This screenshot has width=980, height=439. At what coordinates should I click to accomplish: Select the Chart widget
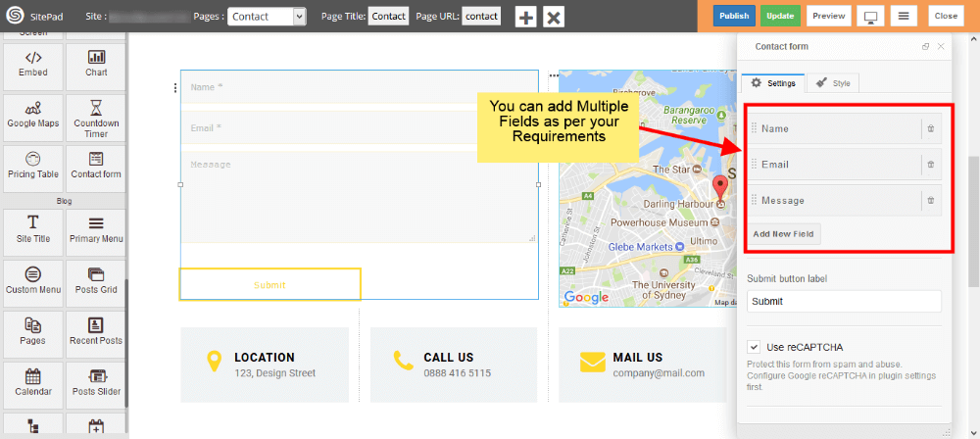(x=96, y=66)
